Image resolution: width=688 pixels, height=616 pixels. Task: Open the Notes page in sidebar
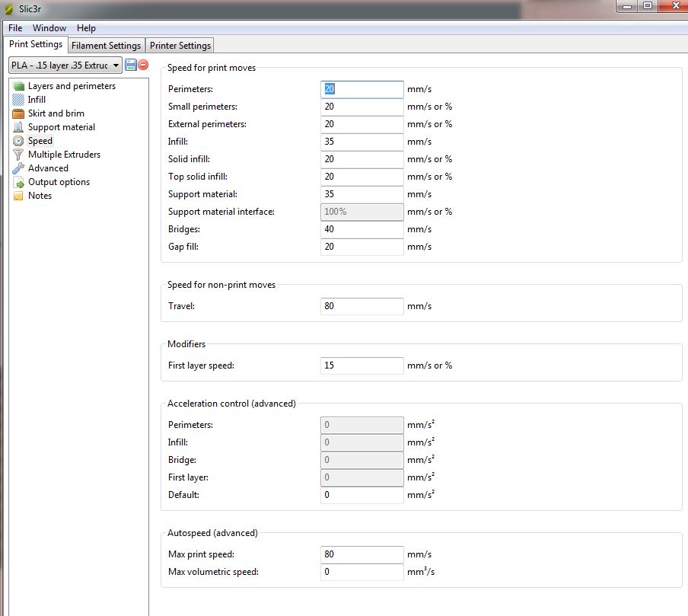click(40, 196)
